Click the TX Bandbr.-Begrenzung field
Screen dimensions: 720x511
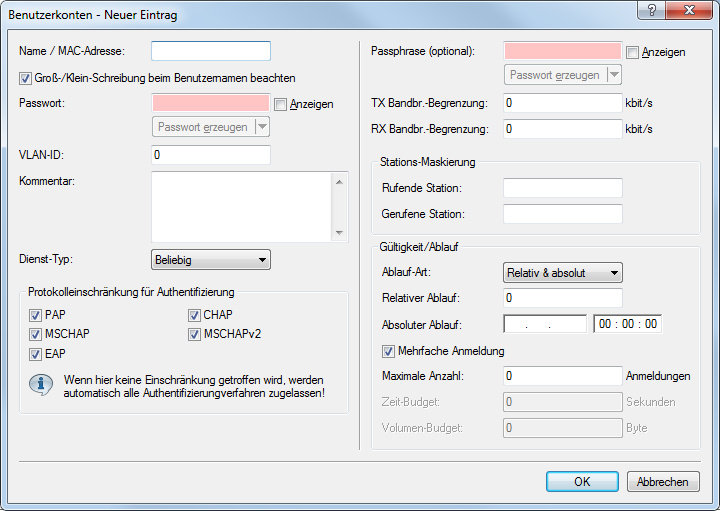[x=562, y=103]
